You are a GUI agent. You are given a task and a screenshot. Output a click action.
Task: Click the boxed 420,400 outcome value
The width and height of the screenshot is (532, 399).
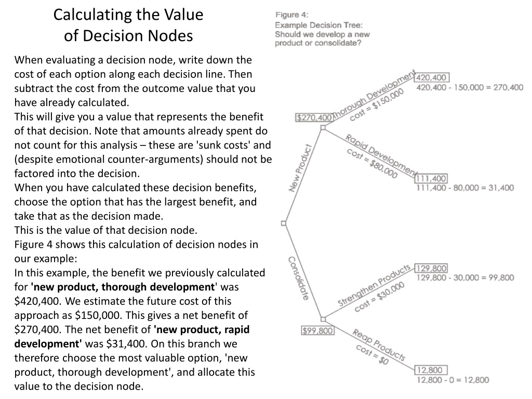tap(433, 78)
